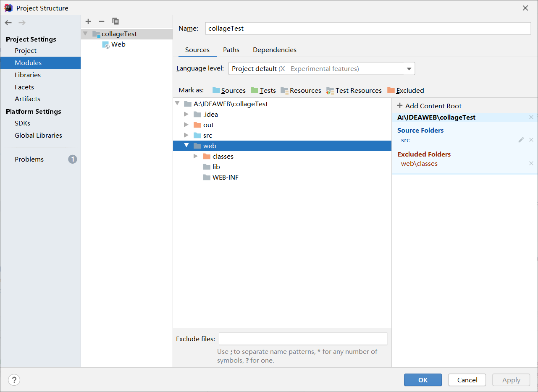The height and width of the screenshot is (392, 538).
Task: Select the web folder row
Action: click(282, 146)
